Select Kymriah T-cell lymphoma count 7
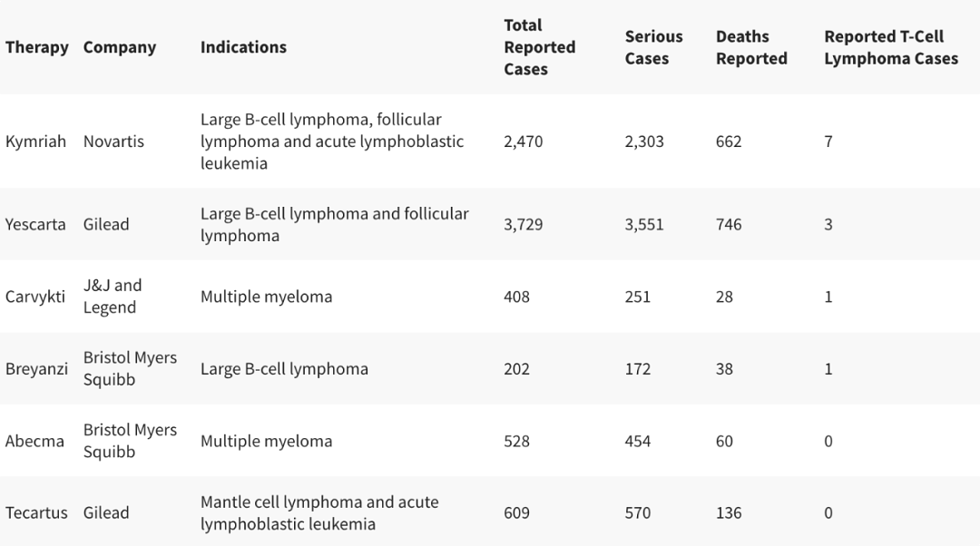This screenshot has height=546, width=980. pyautogui.click(x=828, y=141)
